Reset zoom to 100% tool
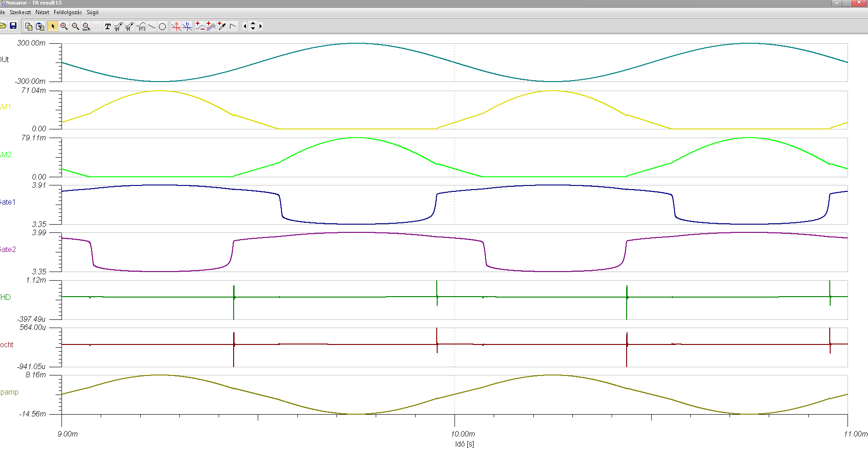 pyautogui.click(x=86, y=26)
